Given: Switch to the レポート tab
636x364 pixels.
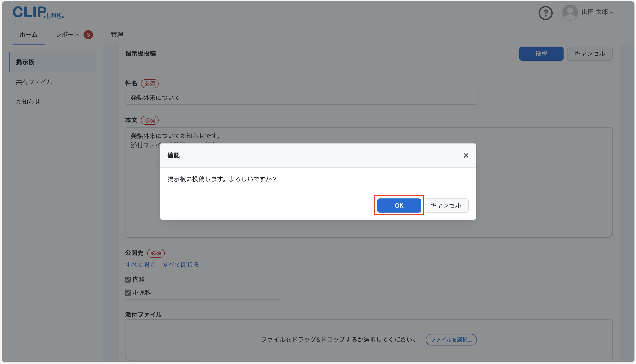Looking at the screenshot, I should coord(68,34).
